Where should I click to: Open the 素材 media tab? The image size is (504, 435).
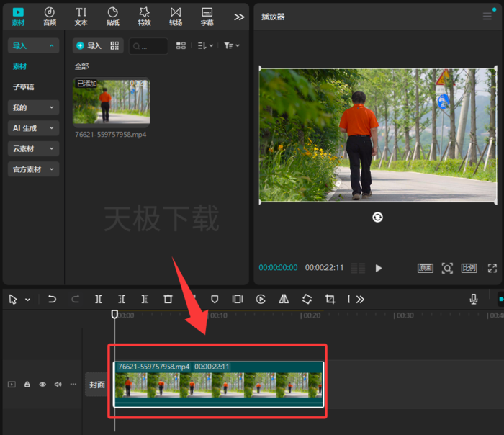point(18,17)
